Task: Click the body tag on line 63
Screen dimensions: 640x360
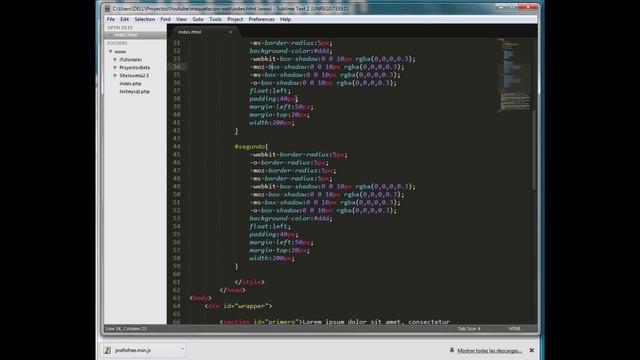Action: coord(200,298)
